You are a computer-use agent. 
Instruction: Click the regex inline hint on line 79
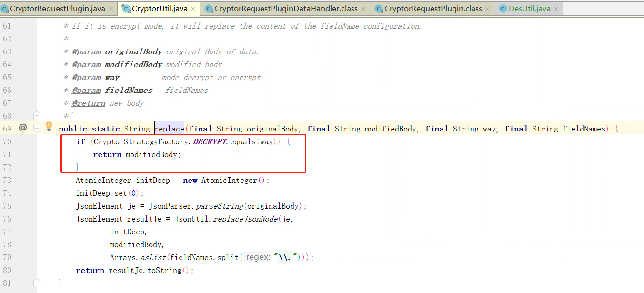pos(258,257)
